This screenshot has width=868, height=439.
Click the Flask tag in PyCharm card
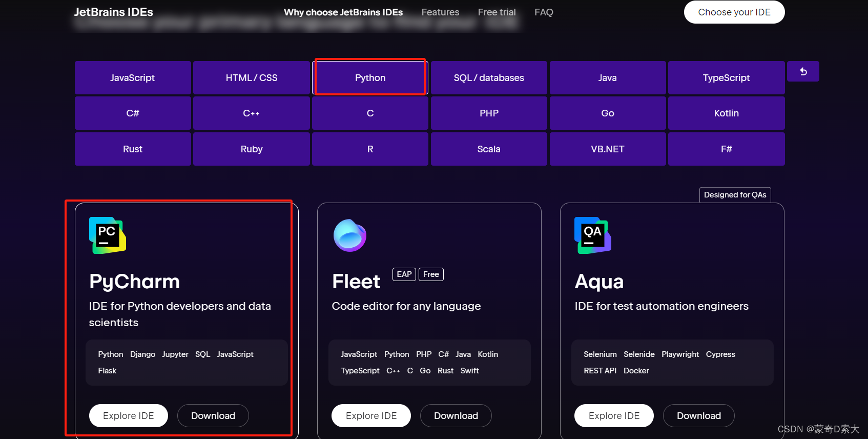[x=107, y=371]
